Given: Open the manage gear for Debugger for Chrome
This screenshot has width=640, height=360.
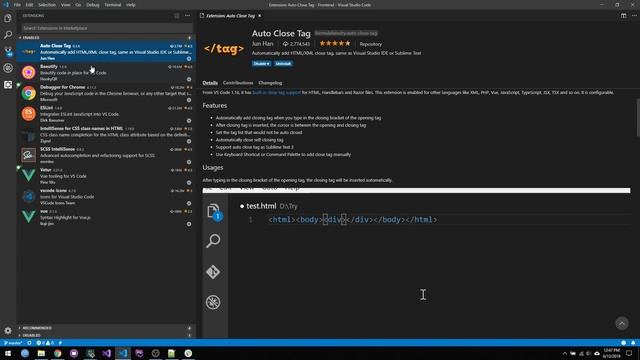Looking at the screenshot, I should (189, 100).
